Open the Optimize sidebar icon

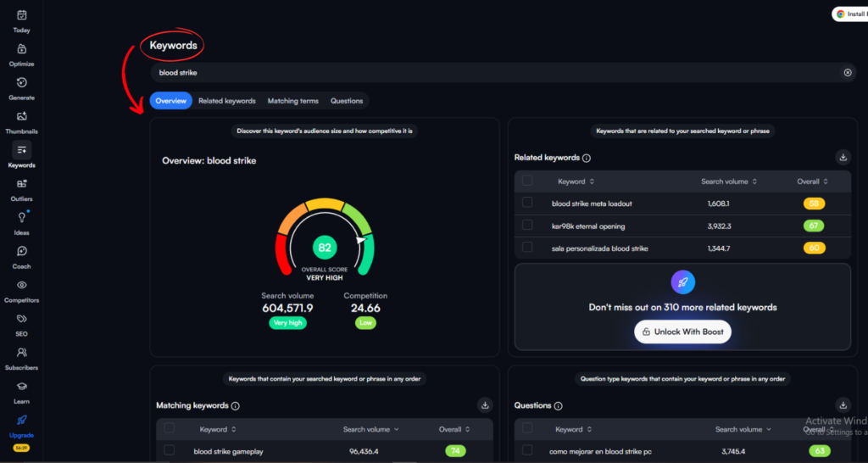click(21, 48)
